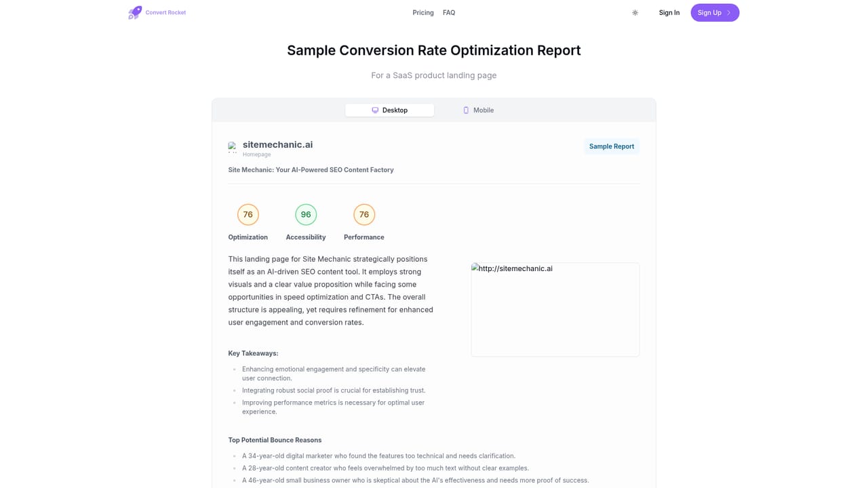Screen dimensions: 868x488
Task: Click the desktop monitor icon in tab
Action: click(375, 110)
